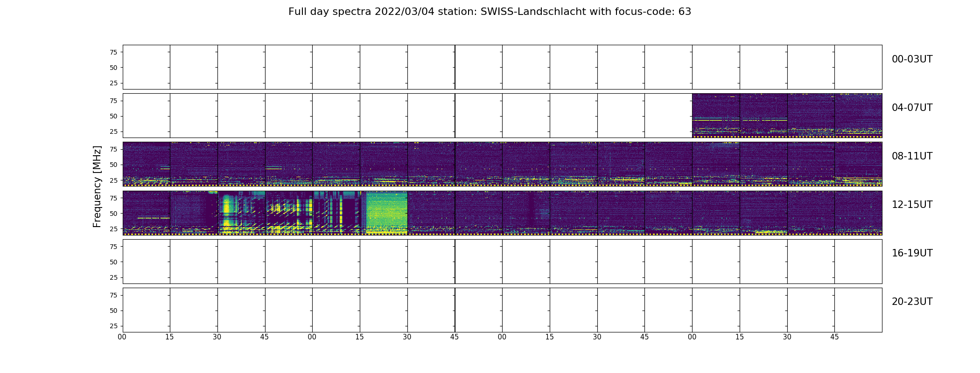
Task: Click the 75 tick label of the 20-23UT row
Action: pyautogui.click(x=113, y=295)
